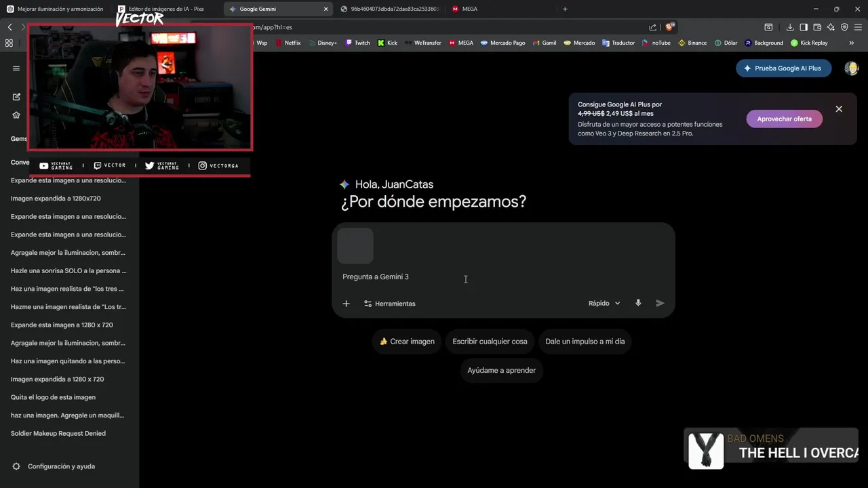Open Gems icon in left sidebar

point(16,115)
